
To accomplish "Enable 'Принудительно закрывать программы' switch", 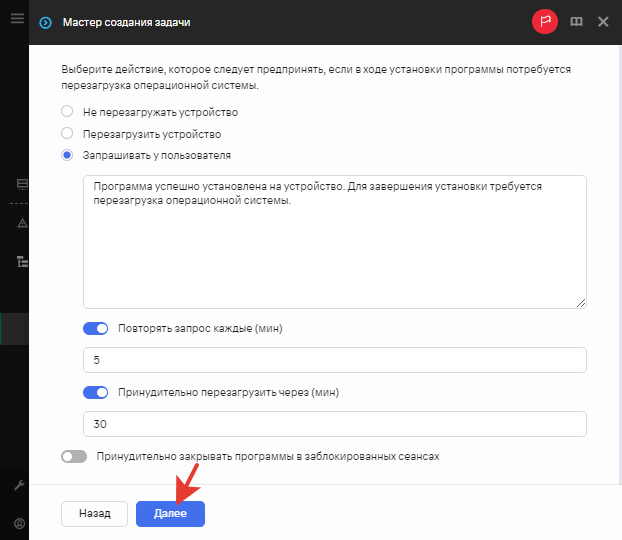I will pyautogui.click(x=74, y=456).
